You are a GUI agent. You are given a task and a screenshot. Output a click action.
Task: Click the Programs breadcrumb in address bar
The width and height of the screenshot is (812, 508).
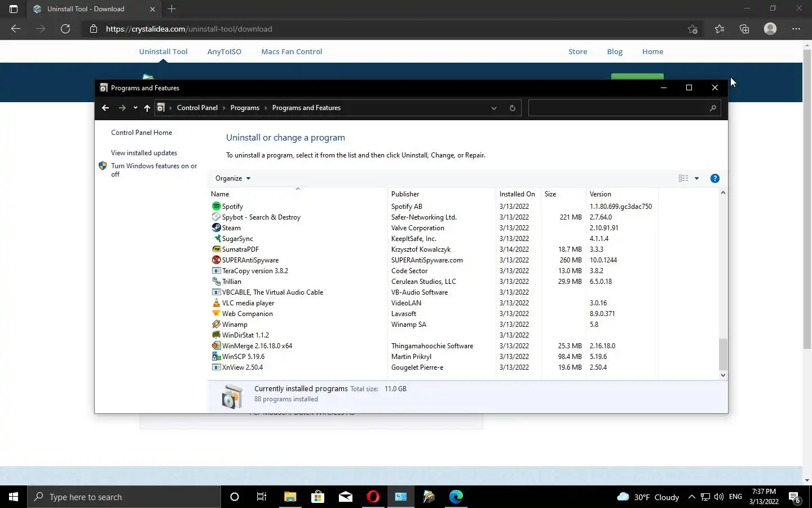245,108
